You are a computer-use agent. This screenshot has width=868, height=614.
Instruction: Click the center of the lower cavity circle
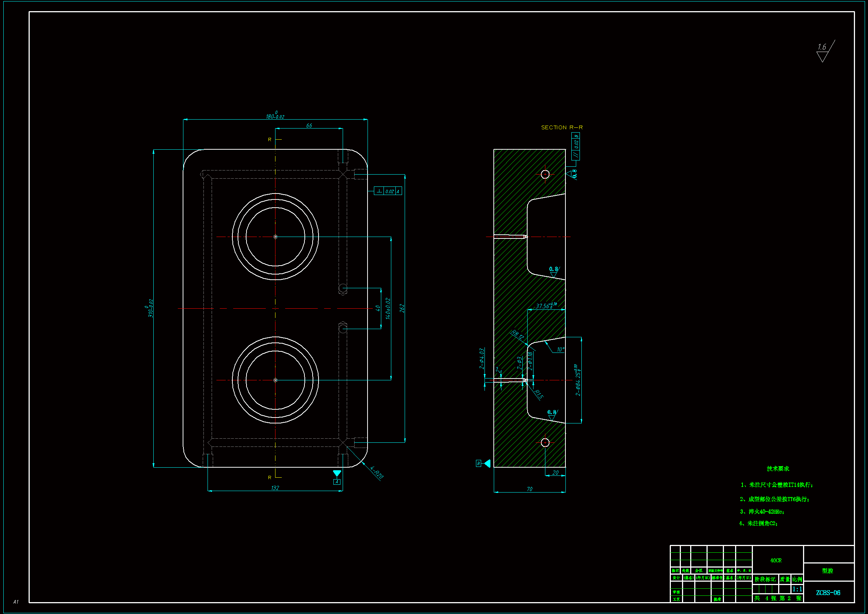(275, 380)
